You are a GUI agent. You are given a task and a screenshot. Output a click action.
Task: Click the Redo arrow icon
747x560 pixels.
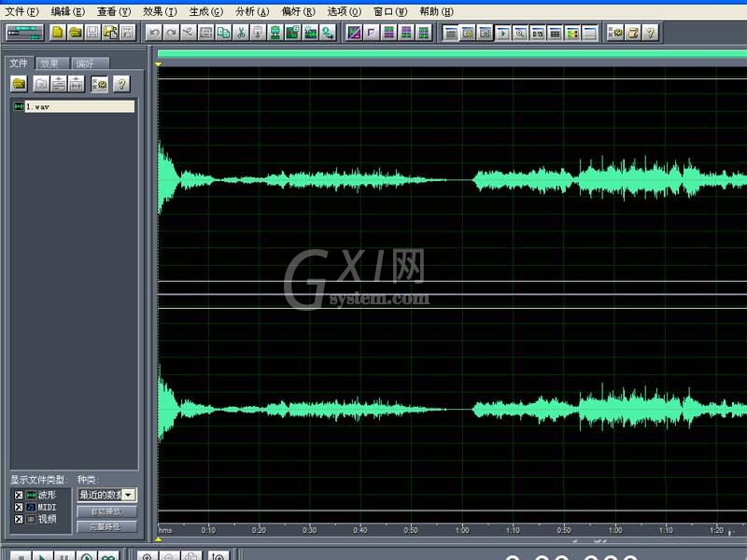click(x=171, y=33)
